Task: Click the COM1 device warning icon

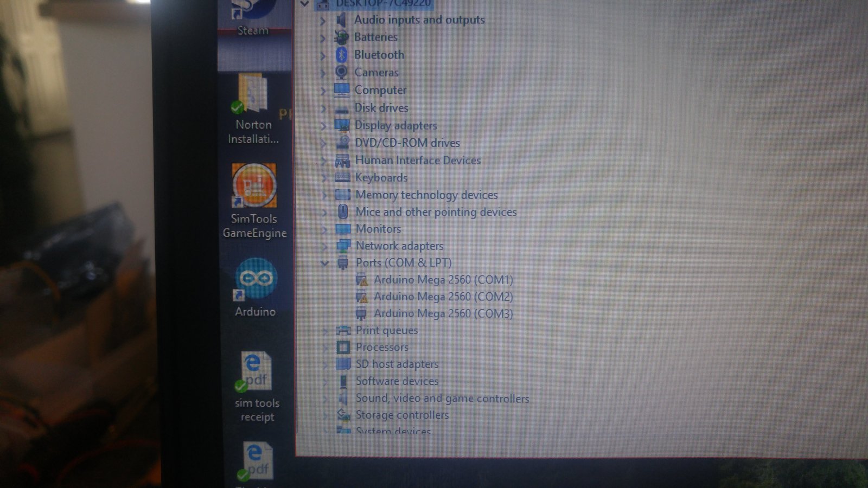Action: [x=361, y=280]
